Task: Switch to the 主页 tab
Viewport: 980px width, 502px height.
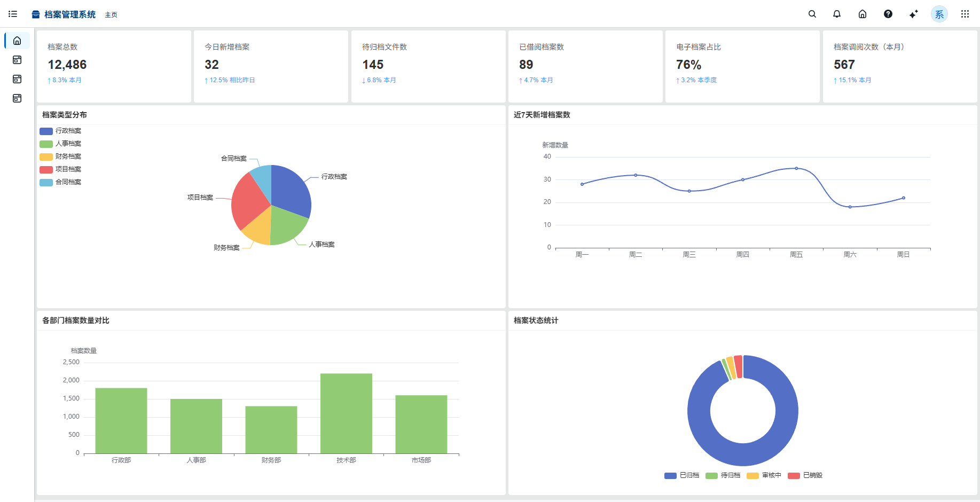Action: click(x=111, y=15)
